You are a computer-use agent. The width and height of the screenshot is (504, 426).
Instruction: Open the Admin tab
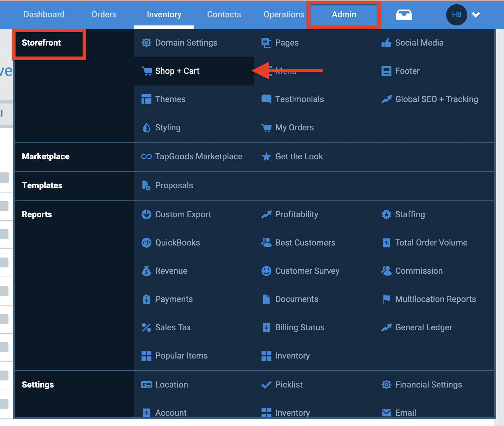coord(344,14)
